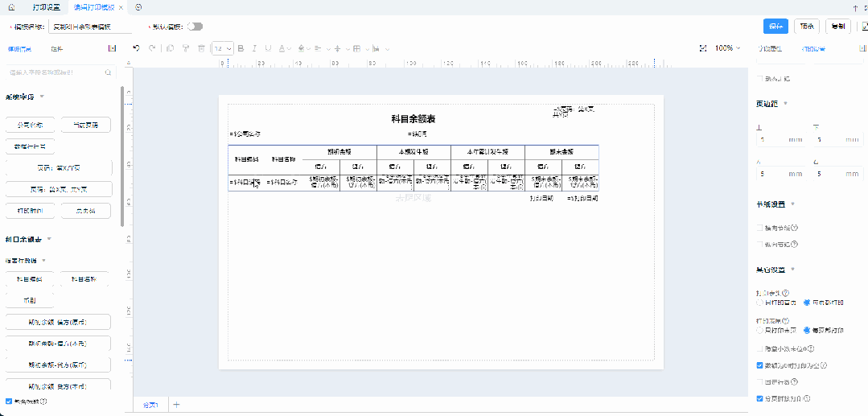Viewport: 868px width, 416px height.
Task: Toggle bold formatting with the B icon
Action: click(x=241, y=48)
